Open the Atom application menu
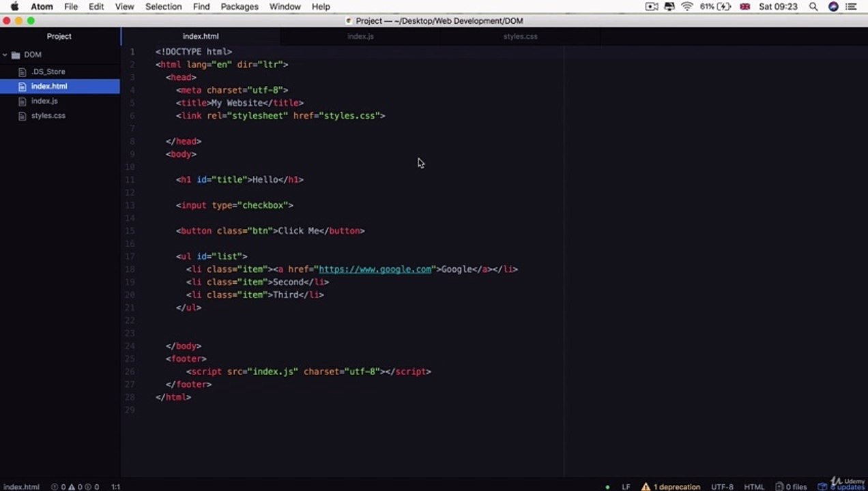Viewport: 868px width, 491px height. [x=42, y=7]
